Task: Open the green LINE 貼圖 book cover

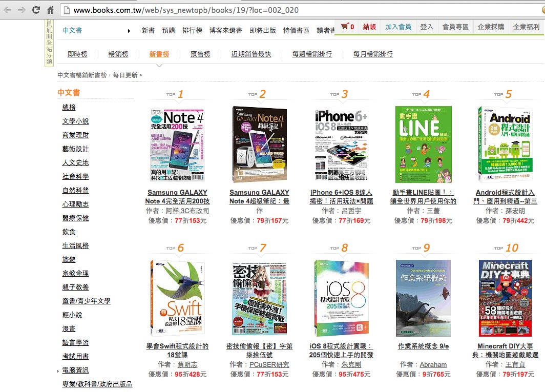Action: 423,145
